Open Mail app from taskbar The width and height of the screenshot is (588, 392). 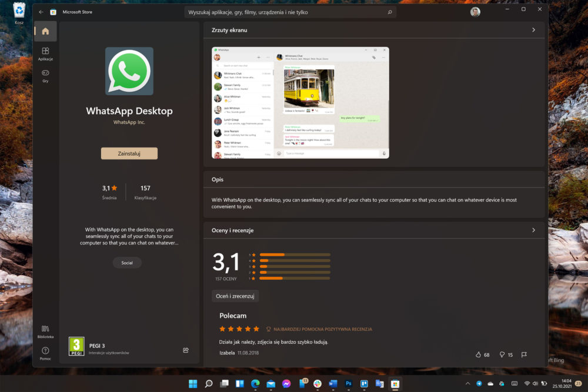click(270, 383)
